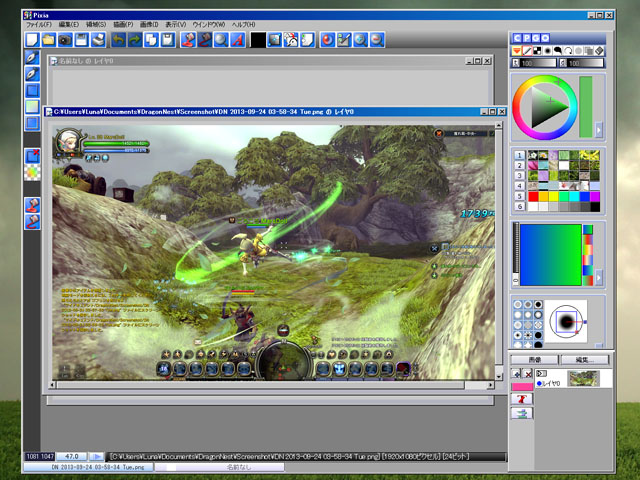
Task: Select the magnifying glass tool in toolbar
Action: (221, 40)
